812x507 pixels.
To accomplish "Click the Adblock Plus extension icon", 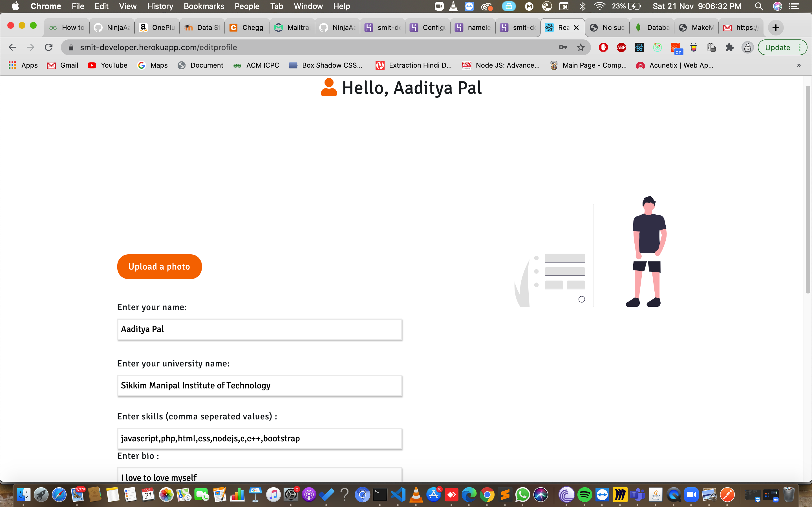I will point(621,47).
